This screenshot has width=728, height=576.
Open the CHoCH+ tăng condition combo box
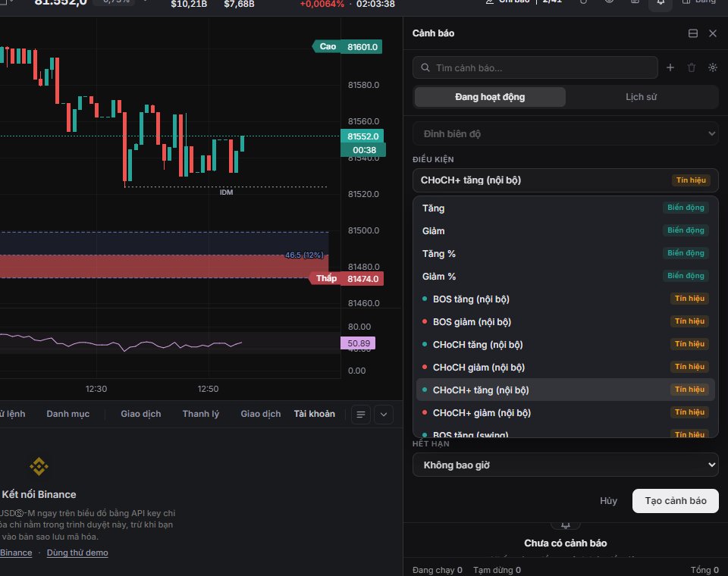click(566, 180)
